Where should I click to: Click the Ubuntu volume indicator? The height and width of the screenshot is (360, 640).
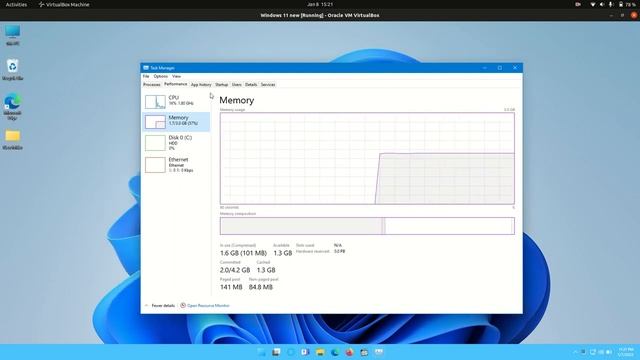(602, 4)
